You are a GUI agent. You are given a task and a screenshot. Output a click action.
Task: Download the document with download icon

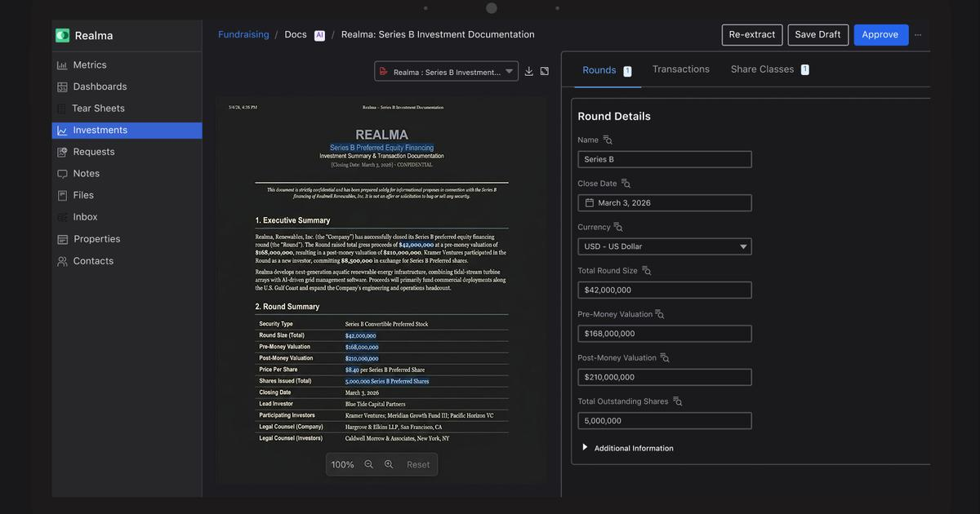[529, 72]
